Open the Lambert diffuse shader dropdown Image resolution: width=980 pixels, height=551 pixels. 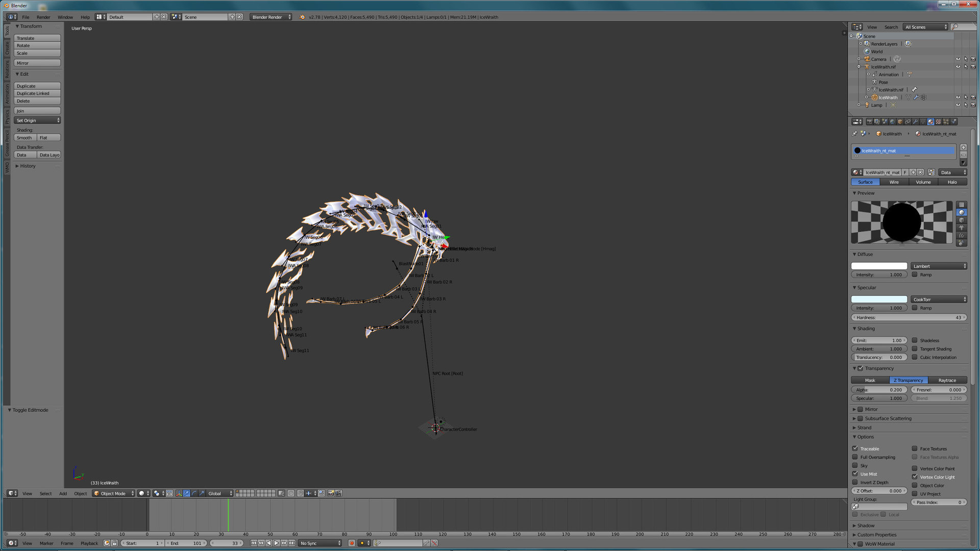[939, 266]
